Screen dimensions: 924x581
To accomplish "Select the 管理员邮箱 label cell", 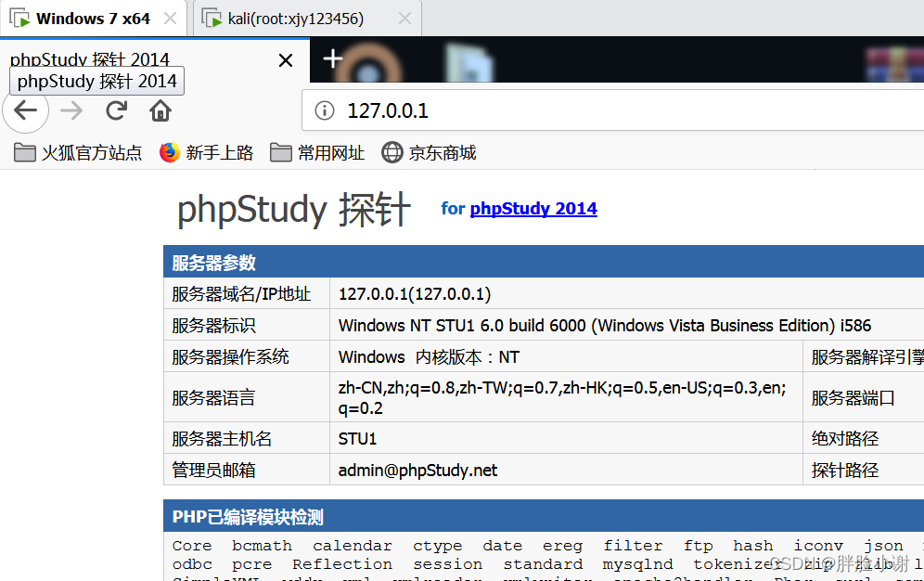I will (247, 470).
